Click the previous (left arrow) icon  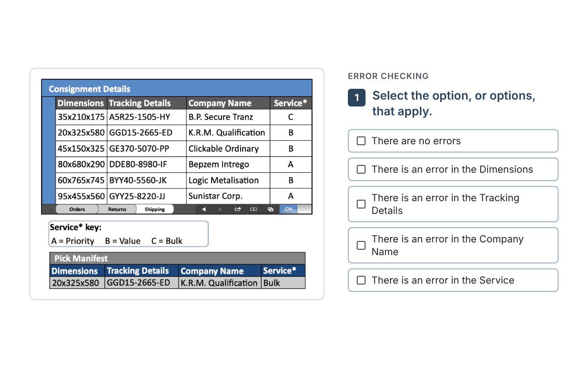pos(204,210)
